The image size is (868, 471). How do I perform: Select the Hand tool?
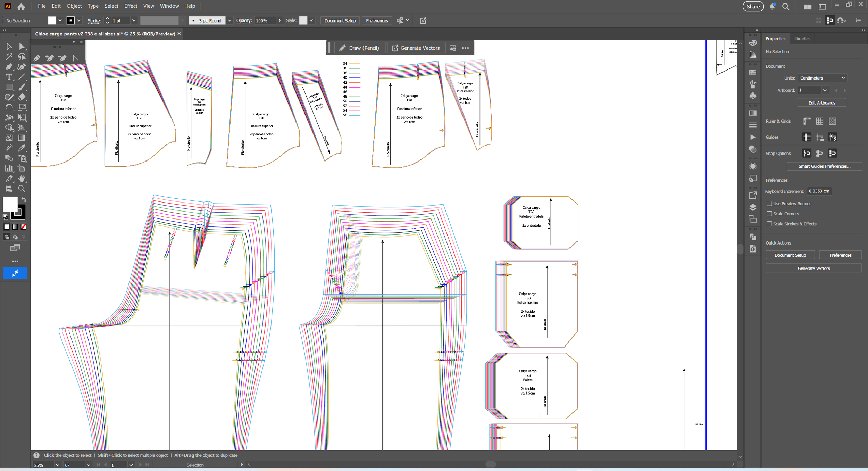coord(22,179)
